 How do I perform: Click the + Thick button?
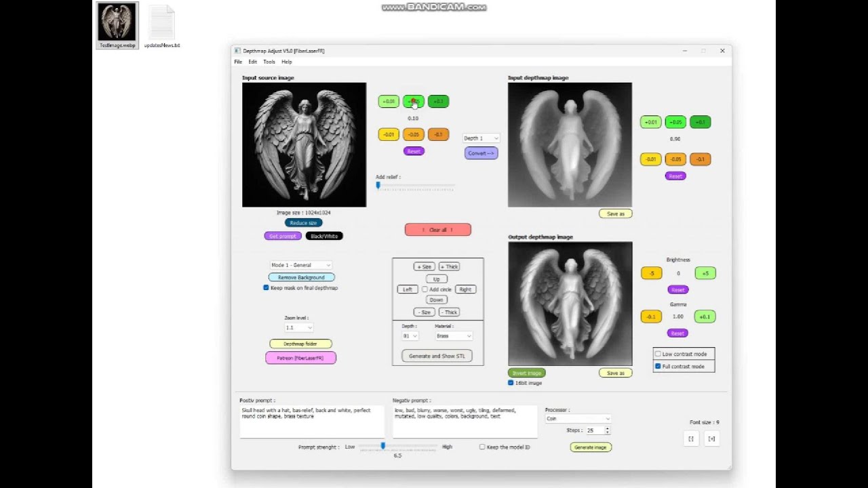coord(449,267)
